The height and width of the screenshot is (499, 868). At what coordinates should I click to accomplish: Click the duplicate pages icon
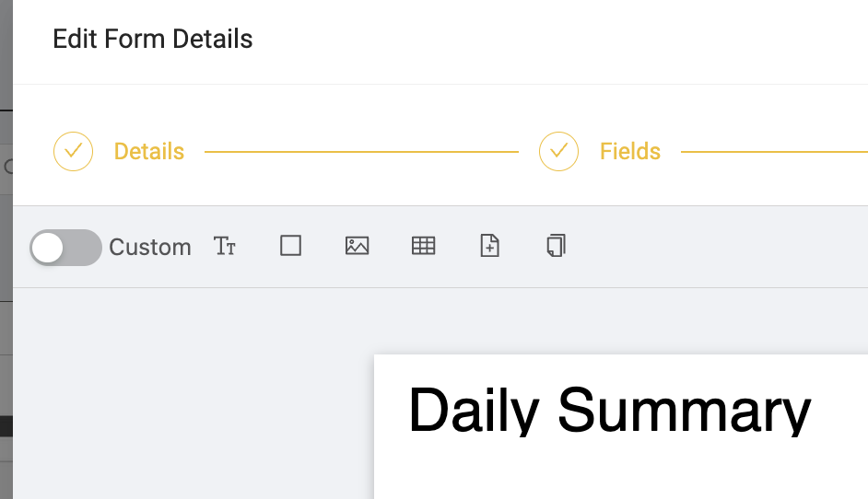[x=557, y=246]
